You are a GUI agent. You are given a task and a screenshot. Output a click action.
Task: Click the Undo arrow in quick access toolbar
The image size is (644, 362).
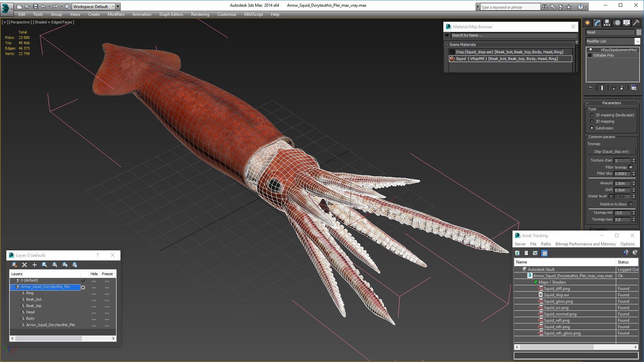pyautogui.click(x=43, y=6)
